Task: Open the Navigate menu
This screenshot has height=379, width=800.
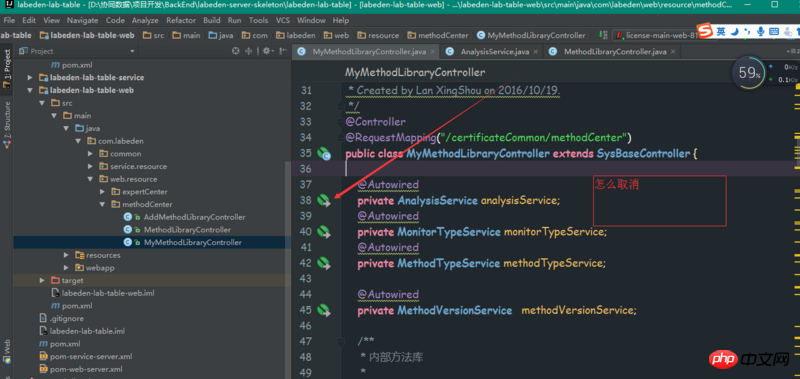Action: pos(82,20)
